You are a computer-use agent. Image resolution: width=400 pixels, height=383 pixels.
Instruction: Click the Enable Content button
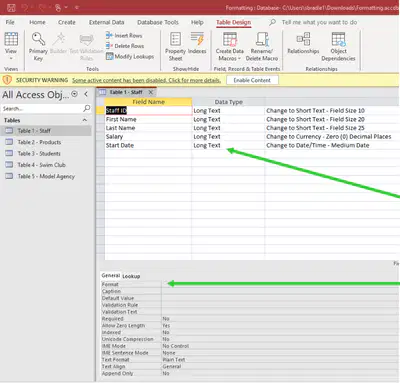pos(252,80)
